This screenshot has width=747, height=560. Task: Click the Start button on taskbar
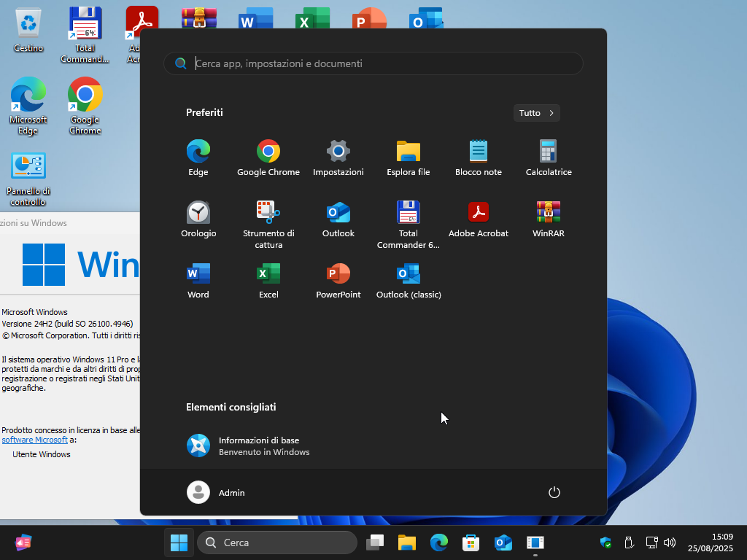179,542
